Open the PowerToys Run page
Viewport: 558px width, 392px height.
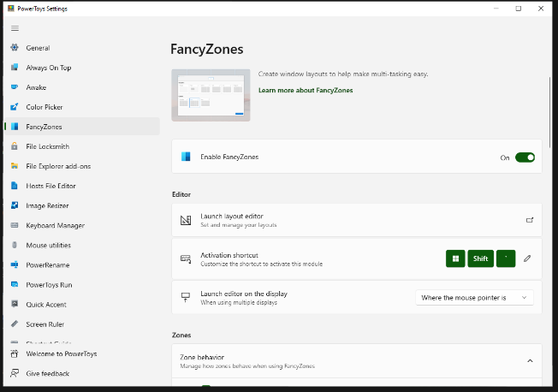coord(49,284)
